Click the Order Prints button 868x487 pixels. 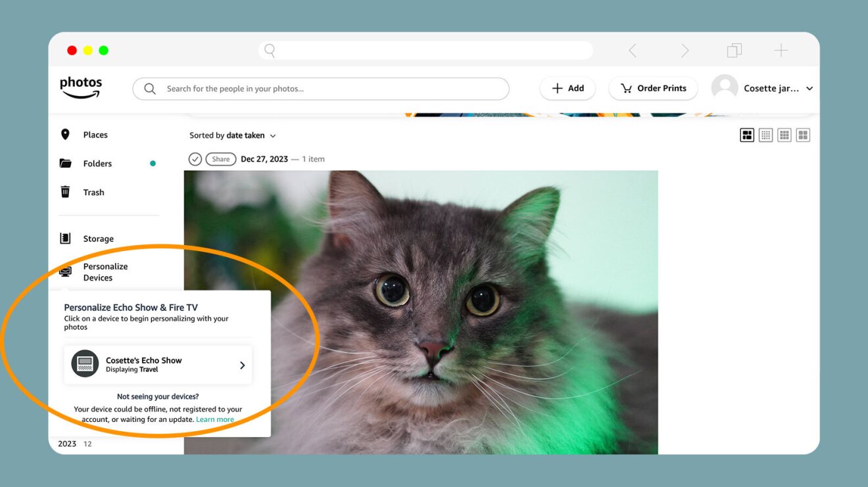pyautogui.click(x=653, y=88)
